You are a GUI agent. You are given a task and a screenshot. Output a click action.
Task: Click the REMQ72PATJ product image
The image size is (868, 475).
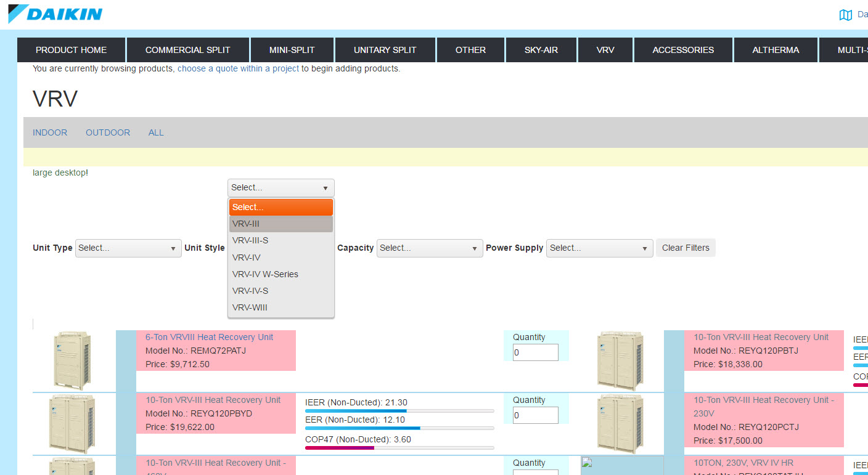click(72, 361)
